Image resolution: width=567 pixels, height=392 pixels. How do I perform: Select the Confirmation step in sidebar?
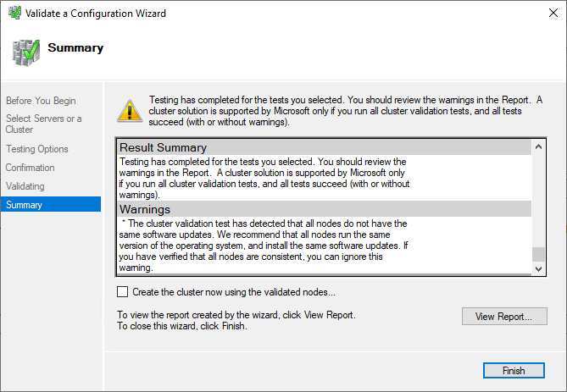click(31, 168)
